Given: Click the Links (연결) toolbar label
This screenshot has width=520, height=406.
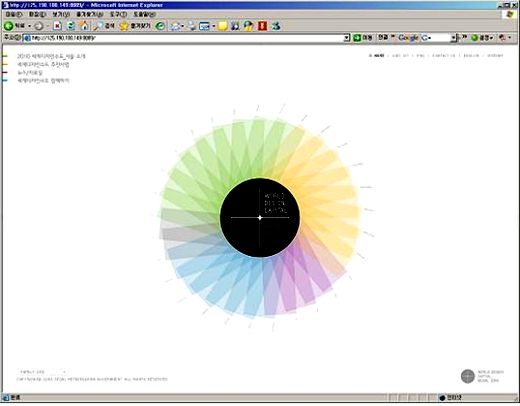Looking at the screenshot, I should coord(383,38).
